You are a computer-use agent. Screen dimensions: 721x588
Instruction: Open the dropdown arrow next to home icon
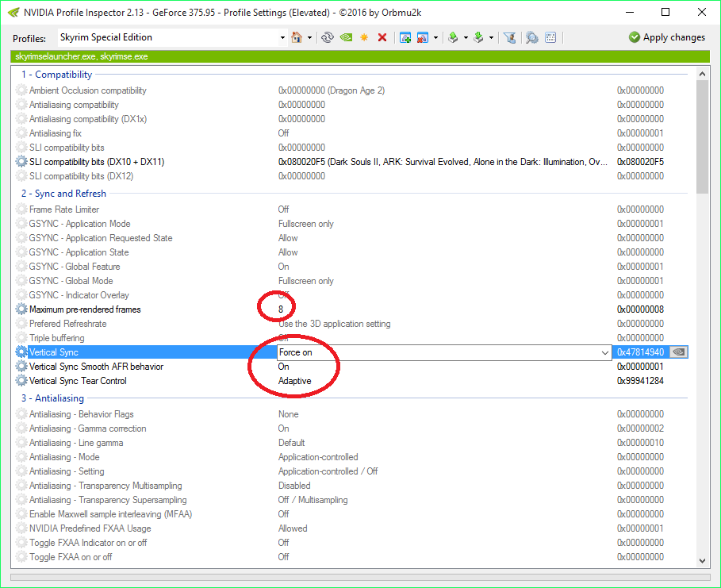click(x=309, y=38)
